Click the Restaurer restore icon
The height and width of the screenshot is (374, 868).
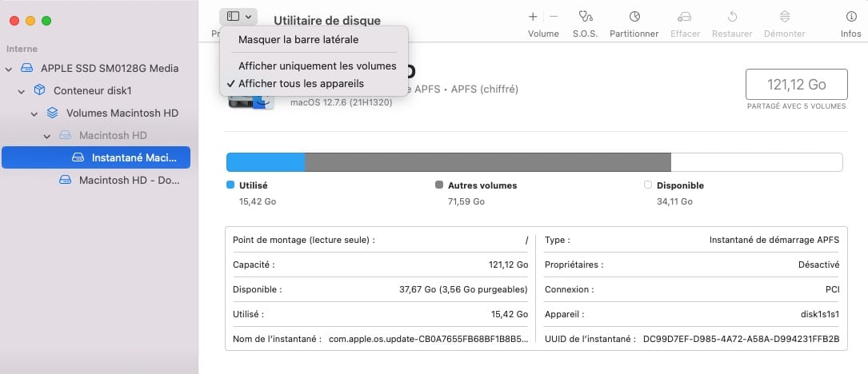point(733,17)
